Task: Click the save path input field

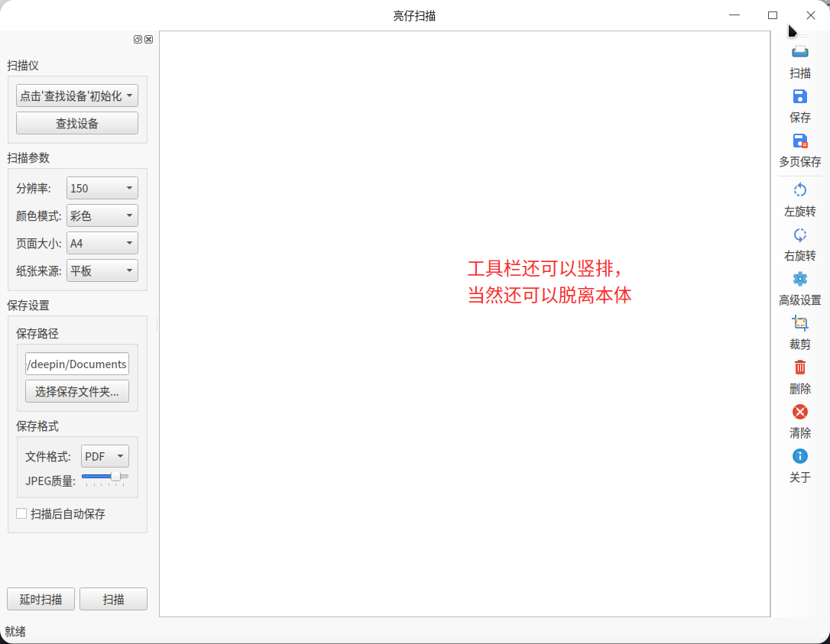Action: tap(77, 364)
